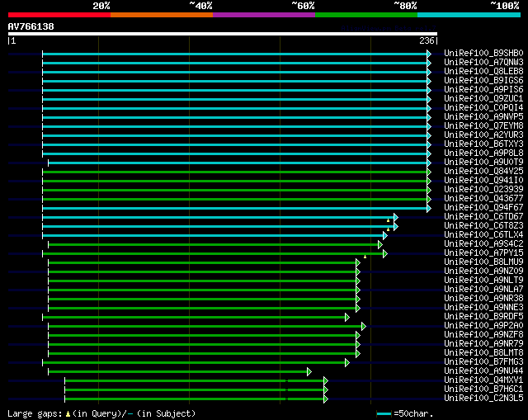This screenshot has width=528, height=420.
Task: Open the UniRef100_A9NVP5 entry
Action: click(483, 117)
